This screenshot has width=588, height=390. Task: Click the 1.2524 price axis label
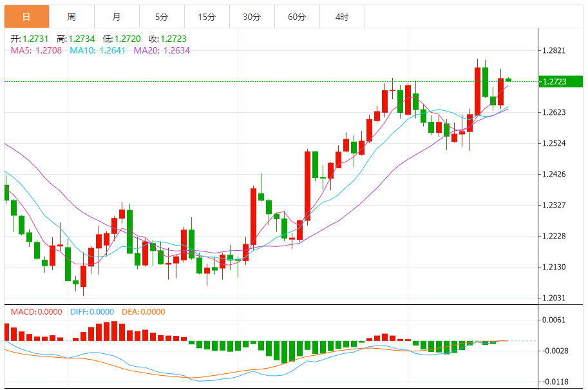554,143
